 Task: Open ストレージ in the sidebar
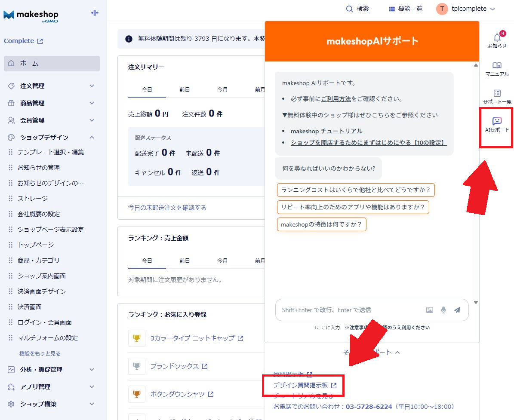point(33,199)
